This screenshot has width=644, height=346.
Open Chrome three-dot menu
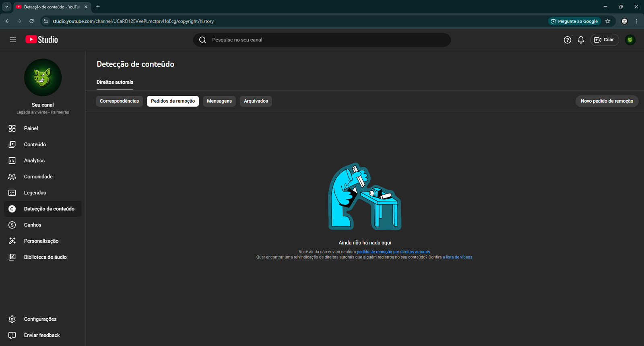tap(636, 21)
